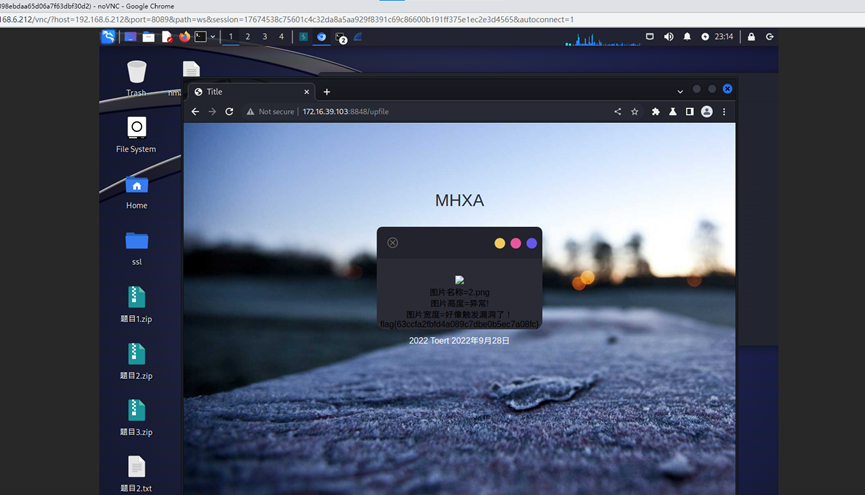Switch to workspace 1
865x495 pixels.
pyautogui.click(x=231, y=37)
